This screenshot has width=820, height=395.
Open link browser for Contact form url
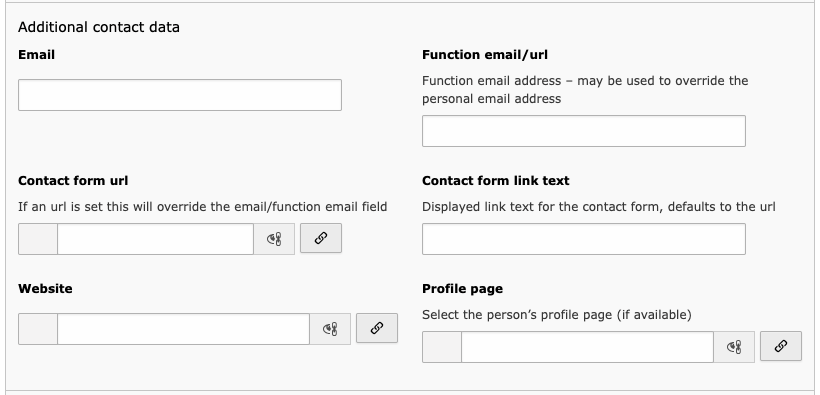point(321,239)
